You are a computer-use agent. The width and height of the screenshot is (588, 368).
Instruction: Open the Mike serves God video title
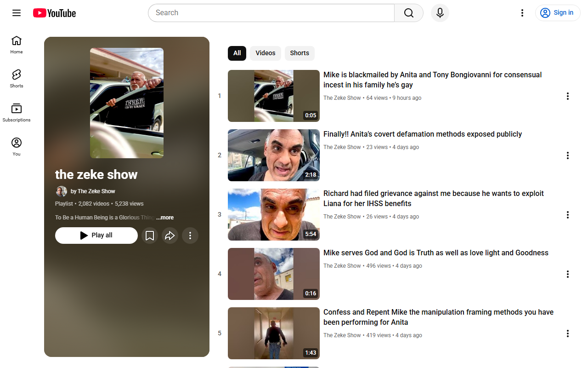436,253
